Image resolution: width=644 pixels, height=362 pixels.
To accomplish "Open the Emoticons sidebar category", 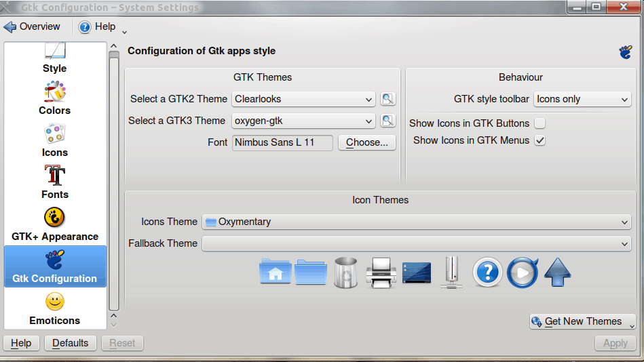I will [54, 308].
